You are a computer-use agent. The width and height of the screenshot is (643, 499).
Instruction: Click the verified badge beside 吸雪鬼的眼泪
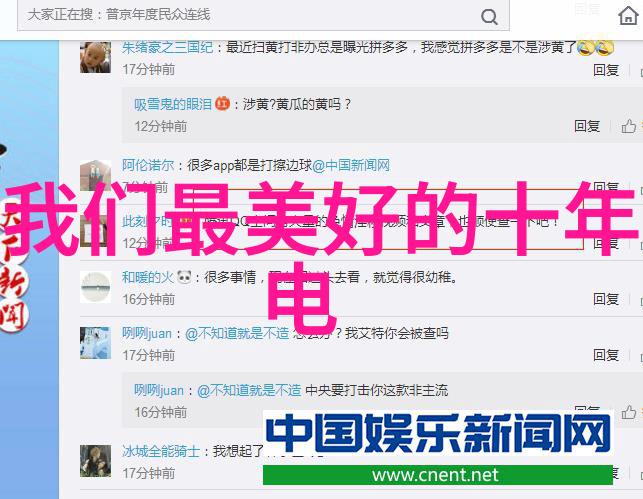(223, 103)
